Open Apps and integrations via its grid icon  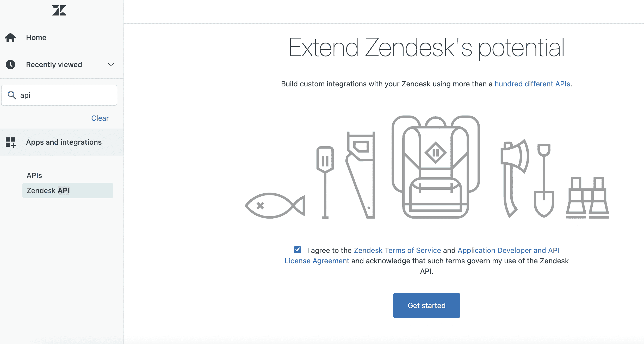point(11,142)
